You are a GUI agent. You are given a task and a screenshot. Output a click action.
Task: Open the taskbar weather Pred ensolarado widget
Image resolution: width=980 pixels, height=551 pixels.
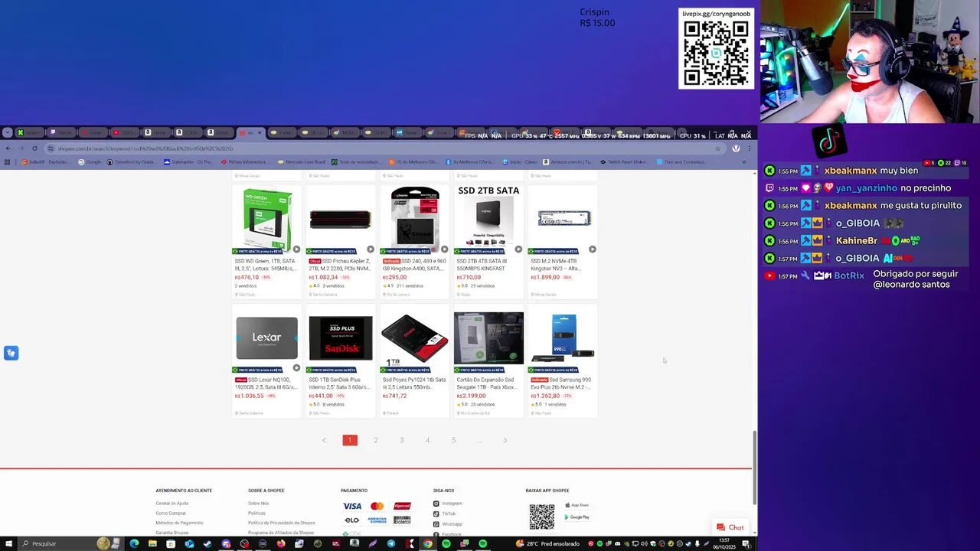(x=549, y=544)
